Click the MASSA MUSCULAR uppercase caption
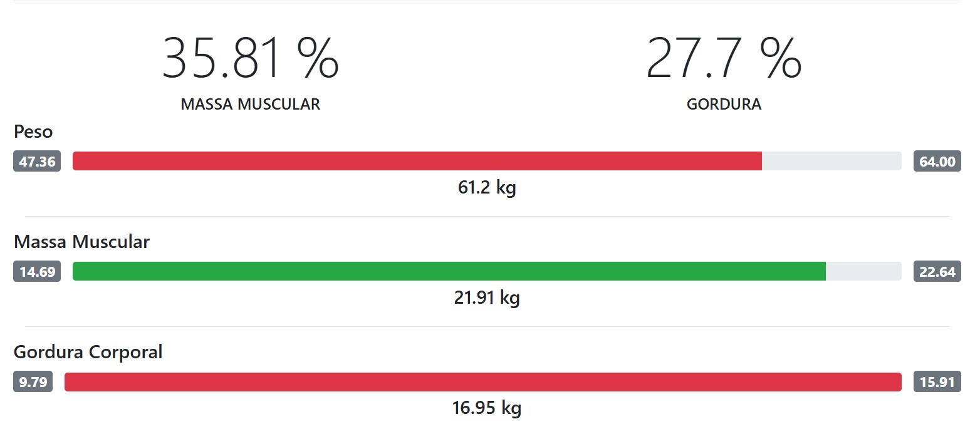Screen dimensions: 980x424 tap(251, 104)
